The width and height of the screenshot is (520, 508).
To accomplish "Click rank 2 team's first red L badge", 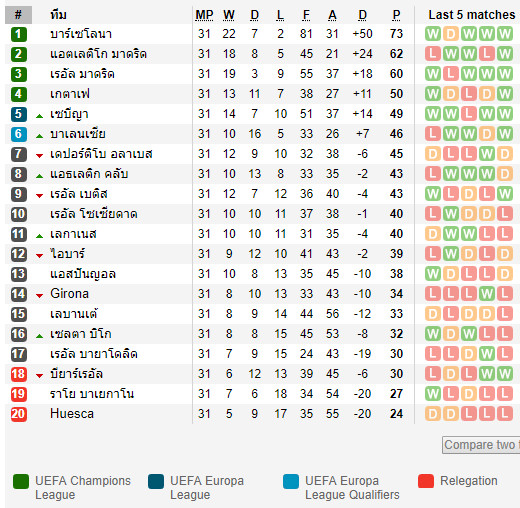I will pos(433,54).
